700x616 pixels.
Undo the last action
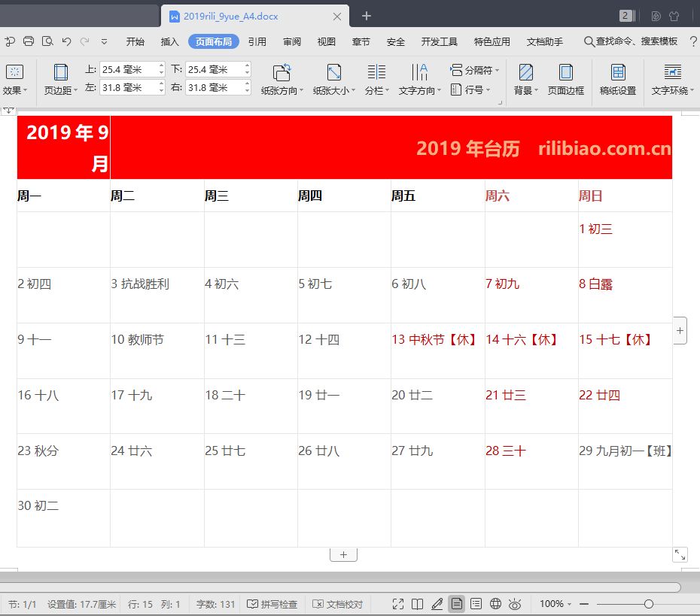coord(66,41)
